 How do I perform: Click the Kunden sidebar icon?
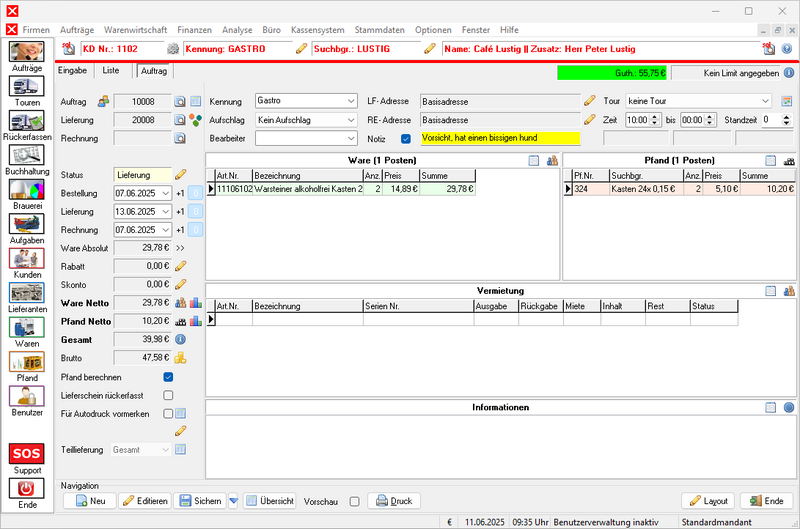(27, 260)
